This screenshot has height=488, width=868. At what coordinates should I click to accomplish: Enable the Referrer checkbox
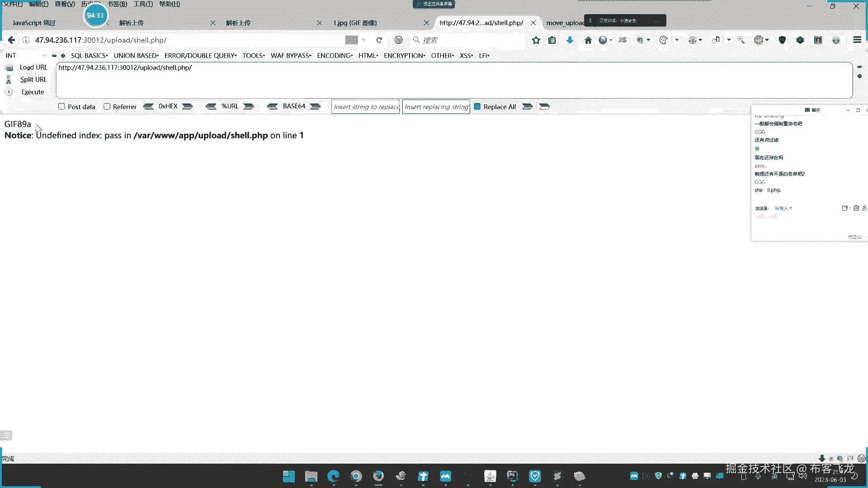coord(107,107)
